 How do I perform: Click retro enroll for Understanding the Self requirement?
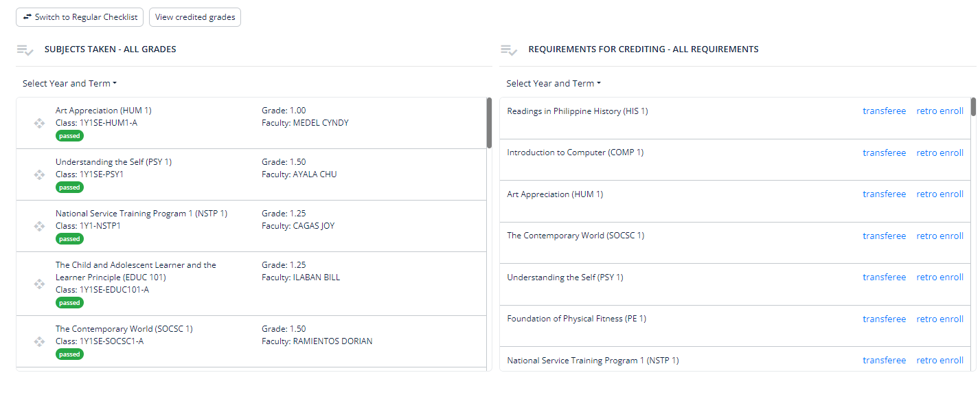[x=939, y=277]
